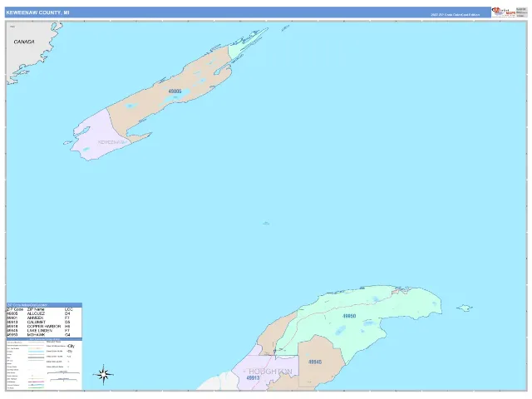Screen dimensions: 532x399
Task: Click the faint KEWEENAW label on the island
Action: click(x=112, y=142)
